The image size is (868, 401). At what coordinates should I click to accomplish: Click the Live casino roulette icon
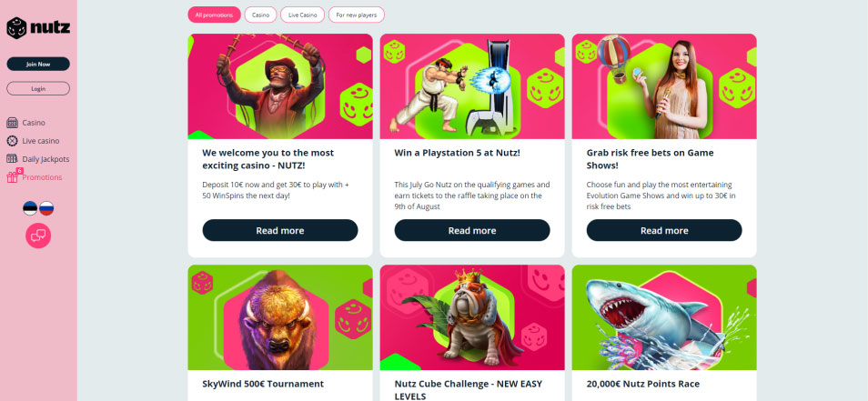pos(12,141)
